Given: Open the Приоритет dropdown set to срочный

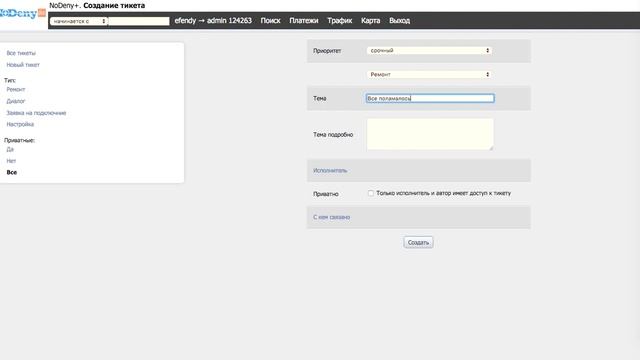Looking at the screenshot, I should [x=429, y=51].
